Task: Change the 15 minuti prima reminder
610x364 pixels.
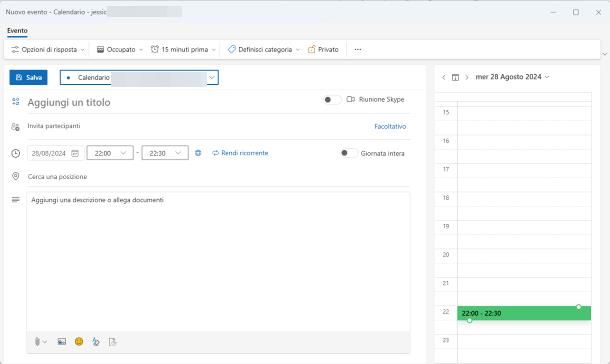Action: [183, 49]
